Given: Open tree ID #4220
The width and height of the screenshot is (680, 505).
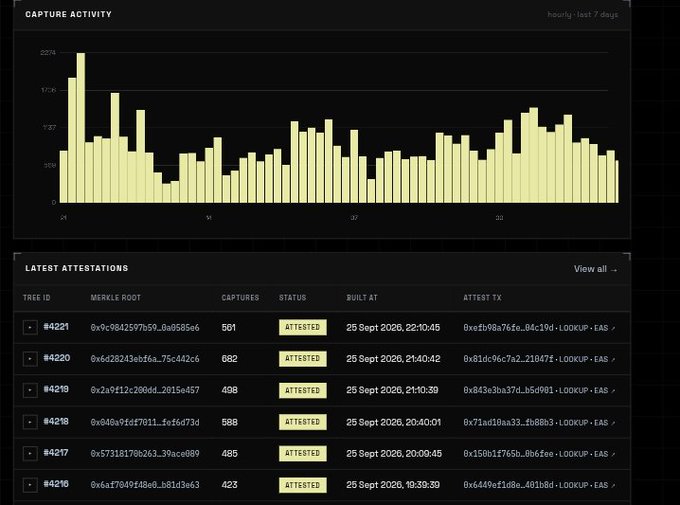Looking at the screenshot, I should click(x=56, y=358).
